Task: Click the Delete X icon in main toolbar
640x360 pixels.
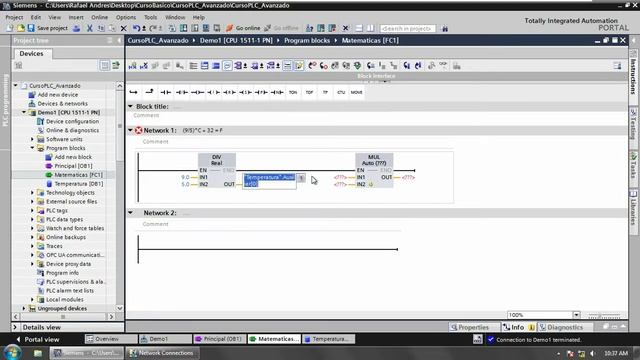Action: pyautogui.click(x=123, y=28)
